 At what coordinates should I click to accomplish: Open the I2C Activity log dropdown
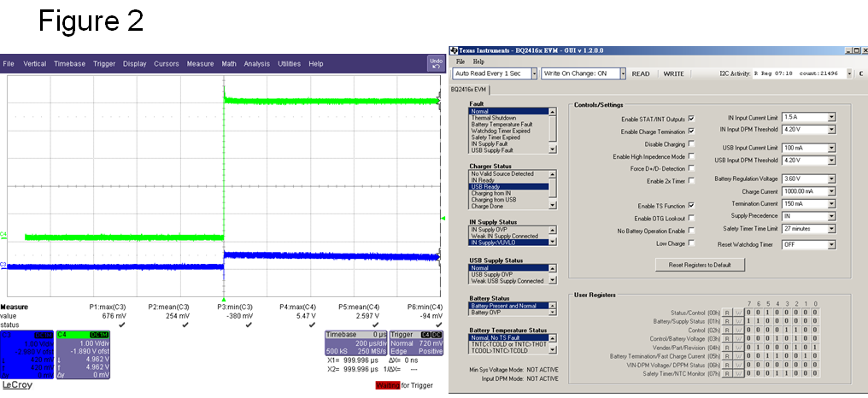tap(850, 73)
